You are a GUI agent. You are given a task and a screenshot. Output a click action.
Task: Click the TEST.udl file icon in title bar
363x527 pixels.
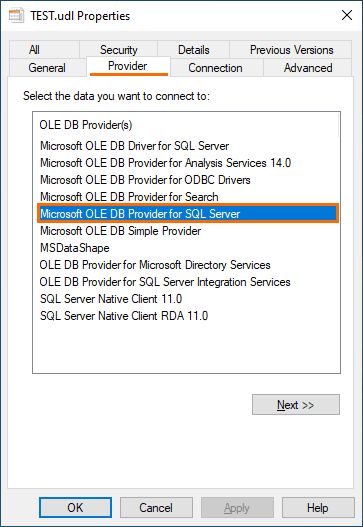tap(16, 16)
